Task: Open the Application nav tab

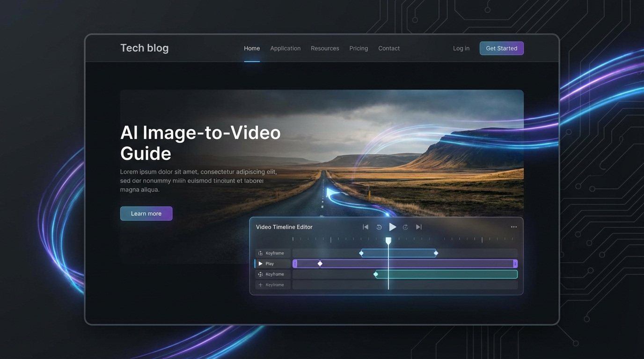Action: [x=285, y=48]
